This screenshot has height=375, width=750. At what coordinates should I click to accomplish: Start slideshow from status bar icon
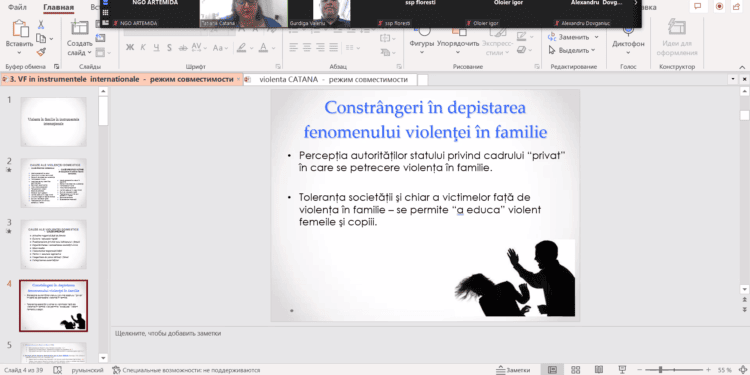coord(622,370)
